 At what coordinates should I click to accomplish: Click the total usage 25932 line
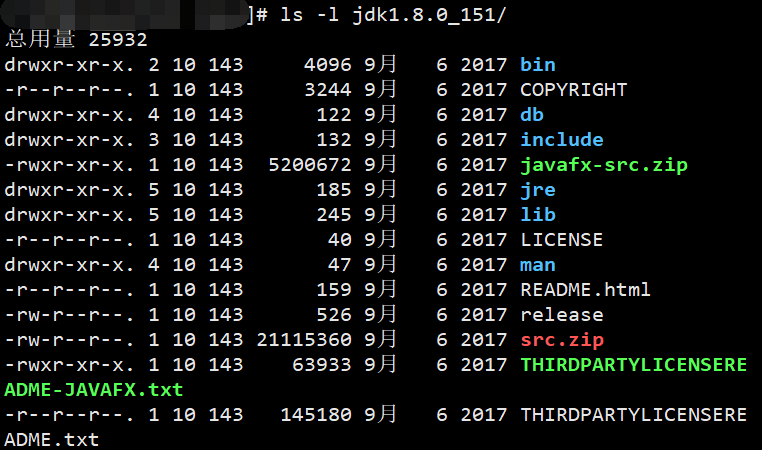(76, 40)
